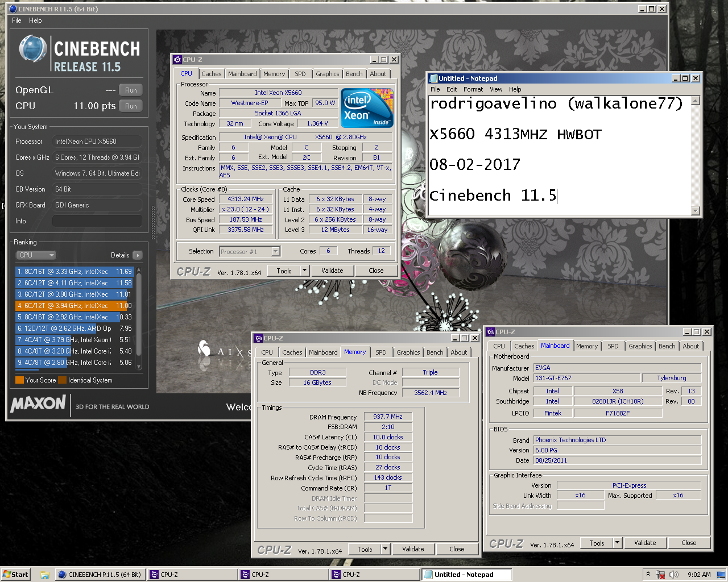Switch to Caches tab in top CPU-Z
The height and width of the screenshot is (582, 728).
tap(212, 74)
